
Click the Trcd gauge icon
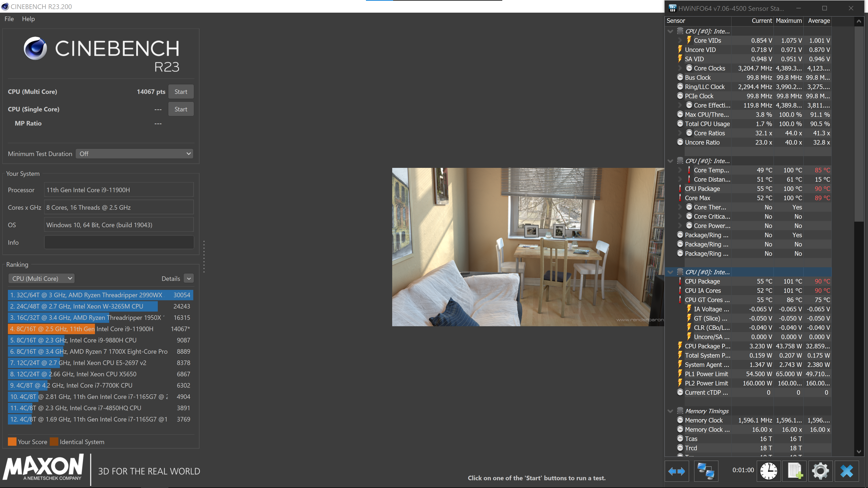(x=680, y=448)
